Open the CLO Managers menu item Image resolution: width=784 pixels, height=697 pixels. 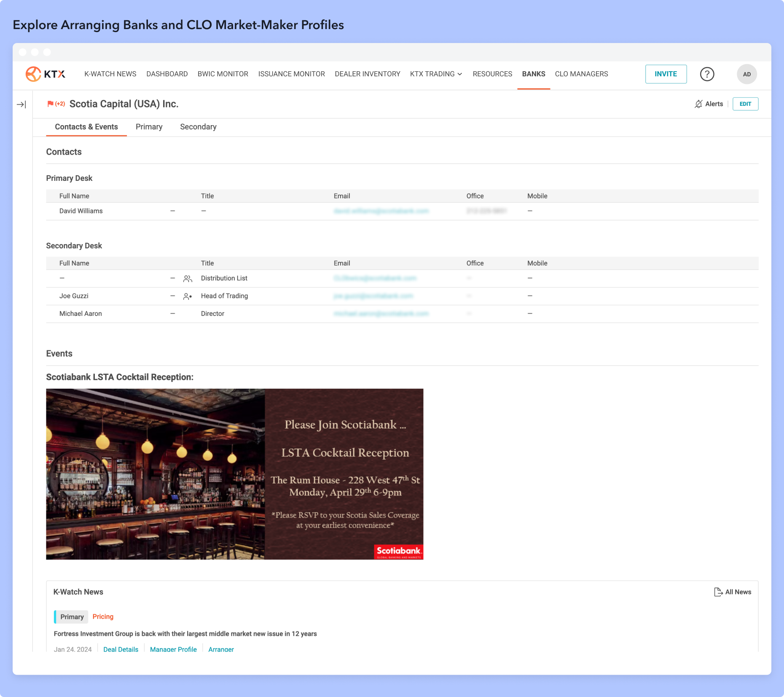tap(581, 74)
